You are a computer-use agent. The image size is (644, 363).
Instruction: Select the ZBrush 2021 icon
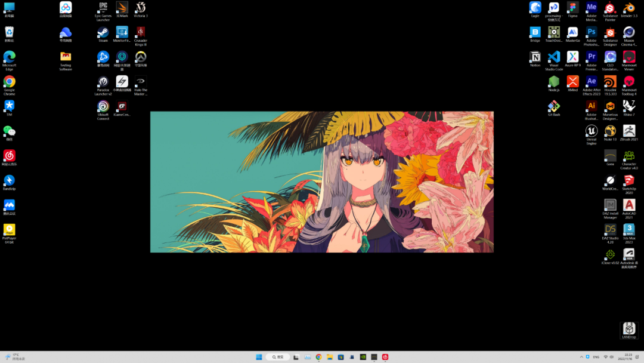coord(629,133)
